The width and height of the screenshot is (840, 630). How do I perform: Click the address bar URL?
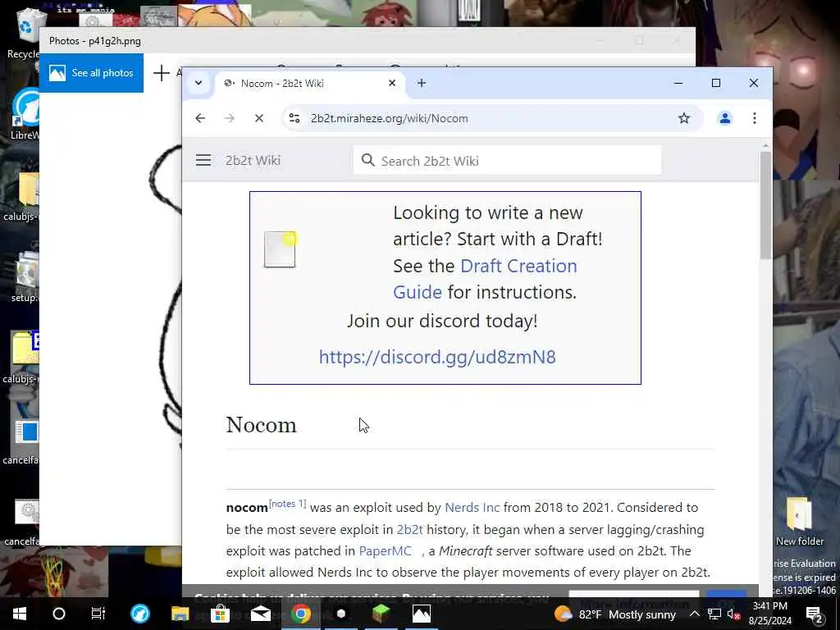coord(390,118)
